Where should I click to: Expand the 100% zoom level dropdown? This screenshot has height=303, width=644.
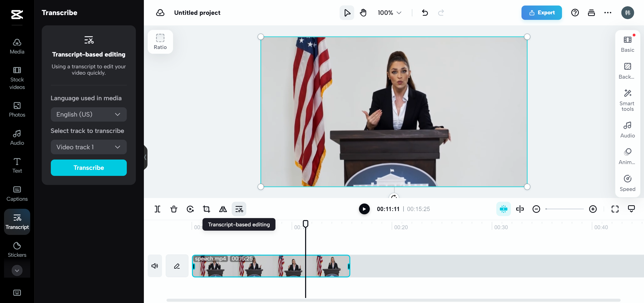click(x=389, y=13)
